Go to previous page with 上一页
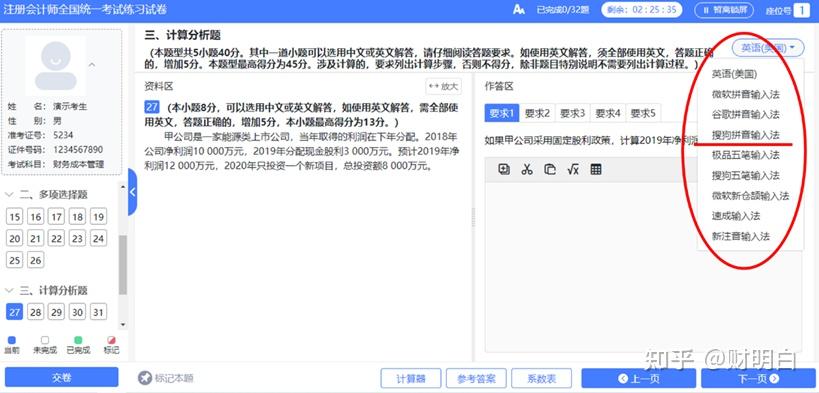This screenshot has width=819, height=393. [638, 378]
